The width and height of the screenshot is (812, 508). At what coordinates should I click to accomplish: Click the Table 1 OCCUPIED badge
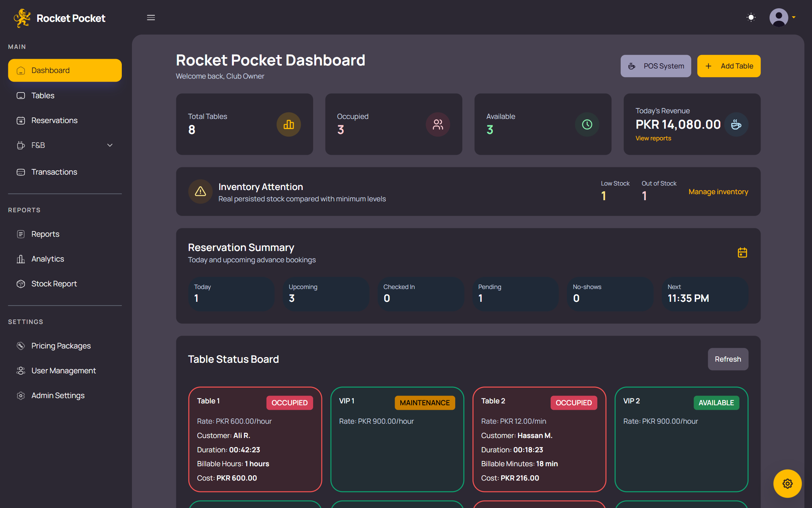[x=289, y=403]
